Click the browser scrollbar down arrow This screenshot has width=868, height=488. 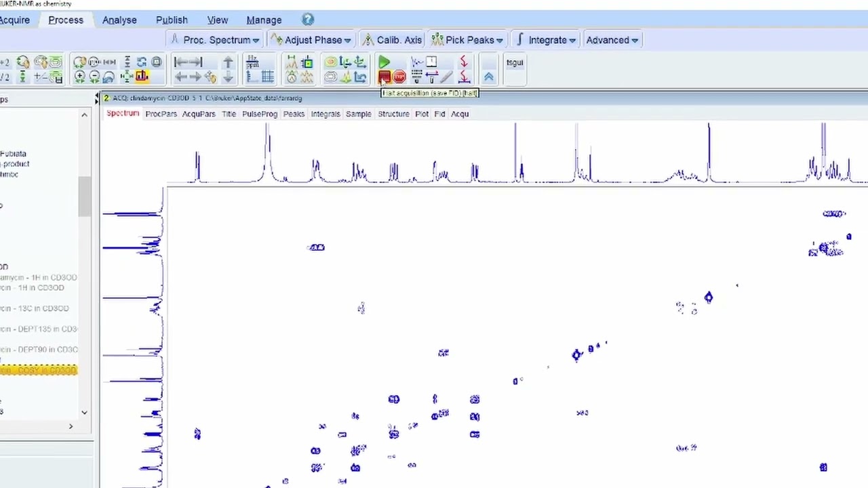click(84, 411)
